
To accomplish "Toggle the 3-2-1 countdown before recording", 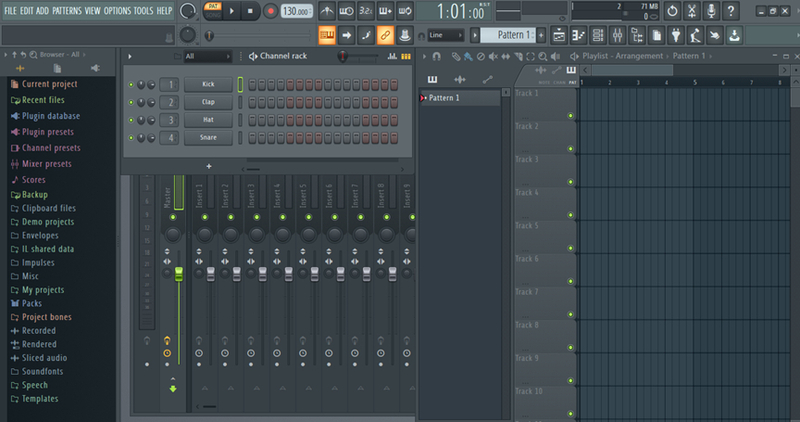I will point(366,11).
